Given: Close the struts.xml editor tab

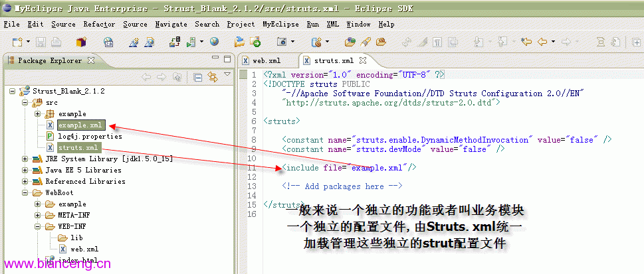Looking at the screenshot, I should 363,60.
